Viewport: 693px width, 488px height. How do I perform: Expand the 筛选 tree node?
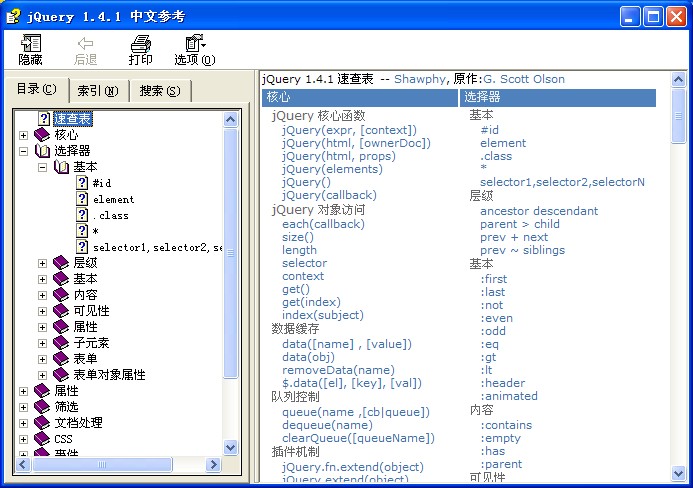[23, 407]
